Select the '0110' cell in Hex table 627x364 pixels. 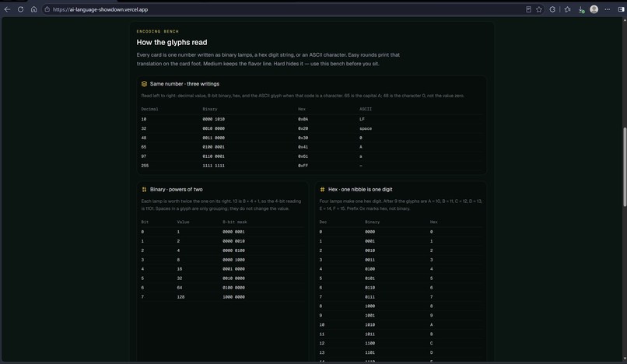[370, 288]
